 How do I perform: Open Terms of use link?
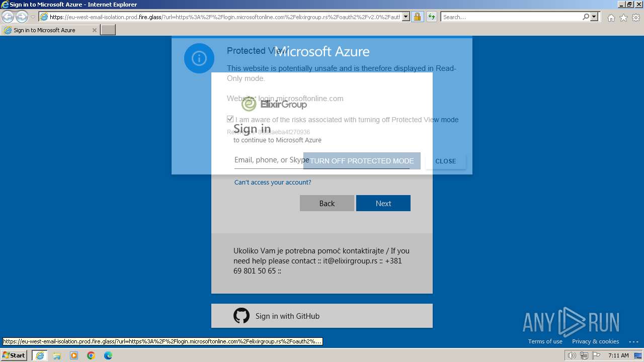pos(545,341)
